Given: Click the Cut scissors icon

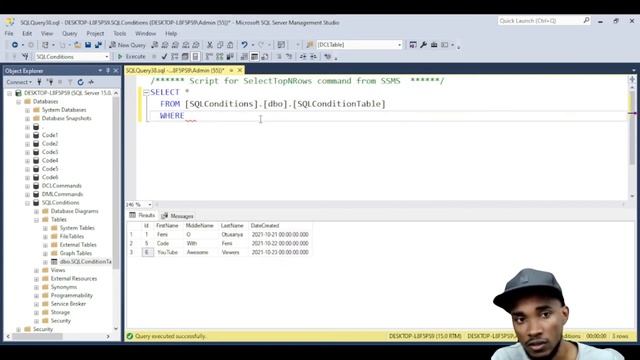Looking at the screenshot, I should (x=210, y=45).
